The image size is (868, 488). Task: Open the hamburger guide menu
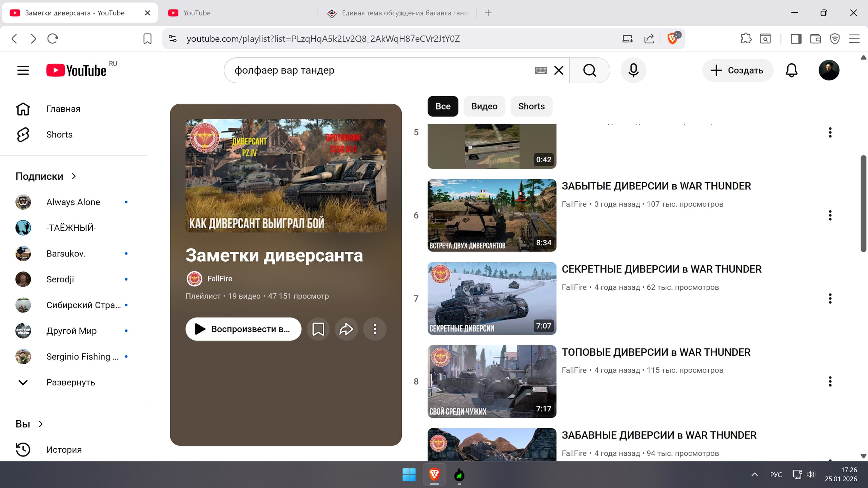23,70
